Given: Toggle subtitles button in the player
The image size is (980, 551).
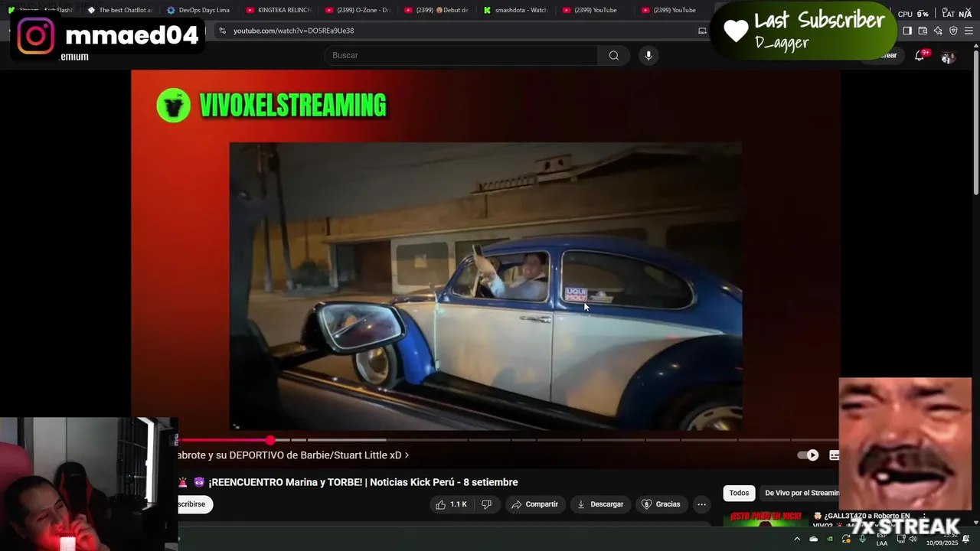Looking at the screenshot, I should tap(834, 455).
